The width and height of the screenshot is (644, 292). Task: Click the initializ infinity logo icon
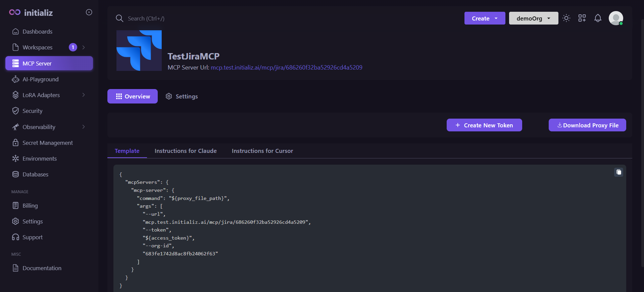15,12
